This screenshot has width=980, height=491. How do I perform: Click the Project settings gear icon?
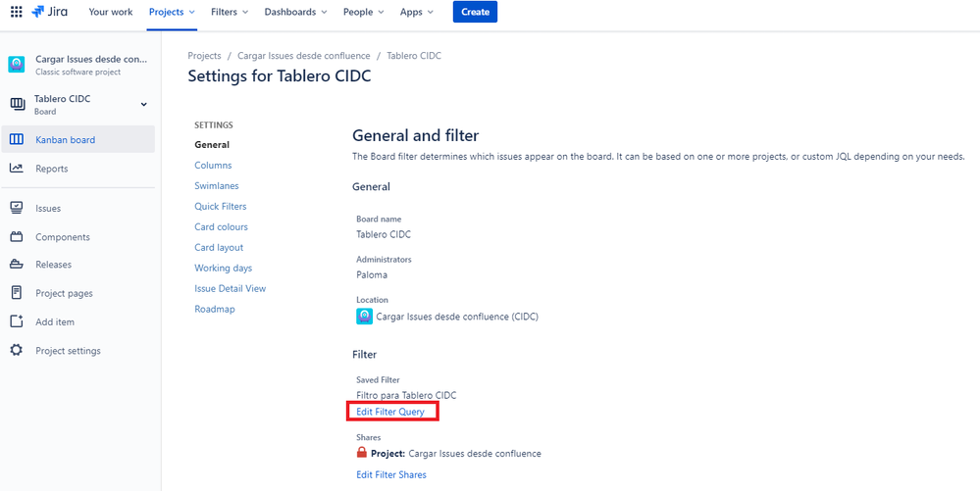coord(17,351)
